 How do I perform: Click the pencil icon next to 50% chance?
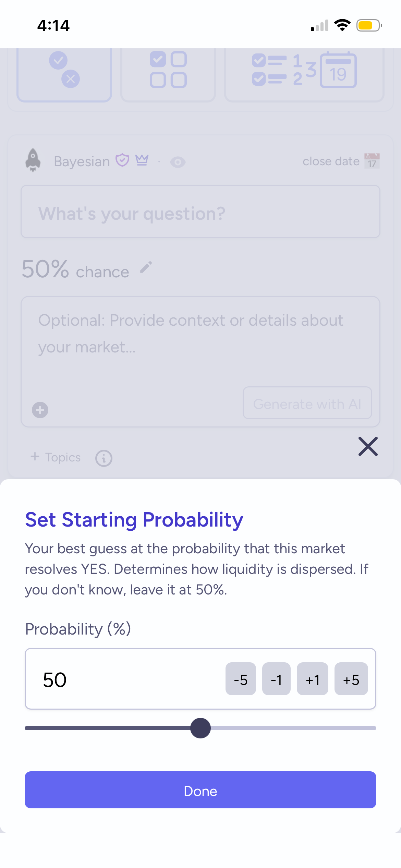(146, 267)
